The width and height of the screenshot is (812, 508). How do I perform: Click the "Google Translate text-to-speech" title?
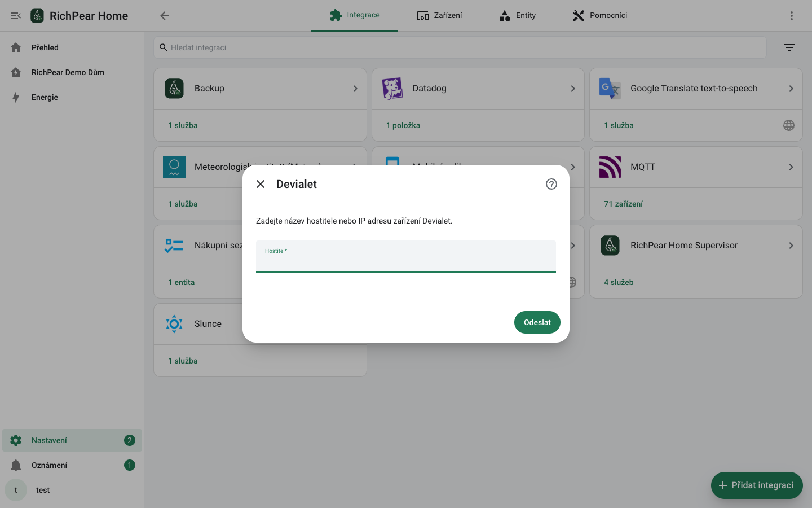tap(694, 89)
